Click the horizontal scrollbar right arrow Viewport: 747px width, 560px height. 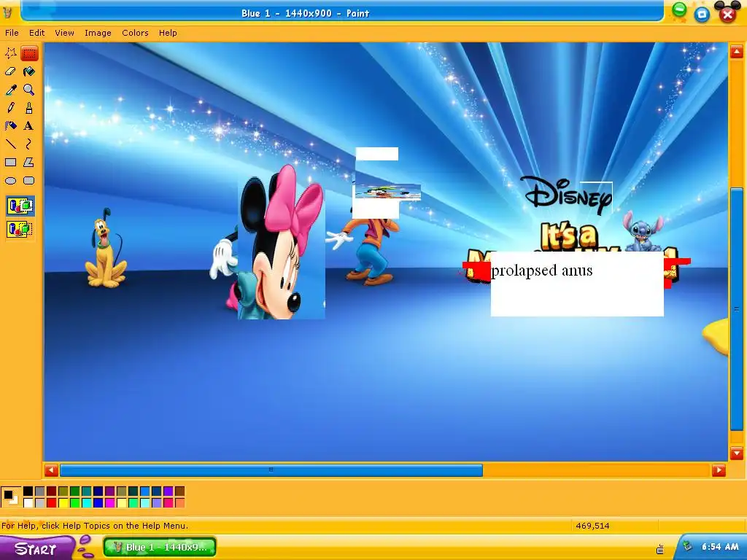coord(719,470)
